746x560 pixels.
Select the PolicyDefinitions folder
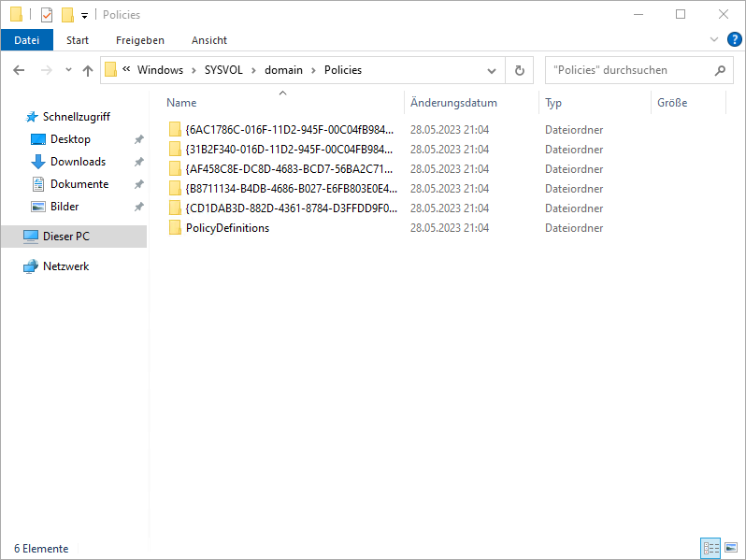coord(227,228)
